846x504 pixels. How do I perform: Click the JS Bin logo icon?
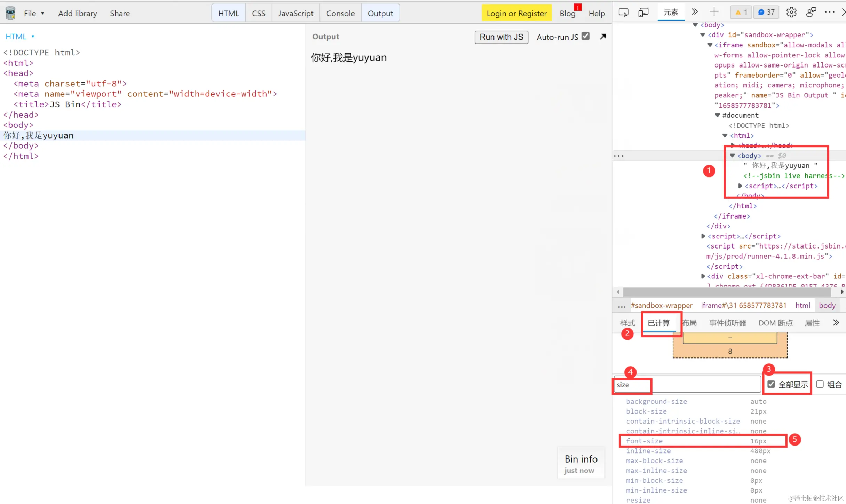pos(10,13)
